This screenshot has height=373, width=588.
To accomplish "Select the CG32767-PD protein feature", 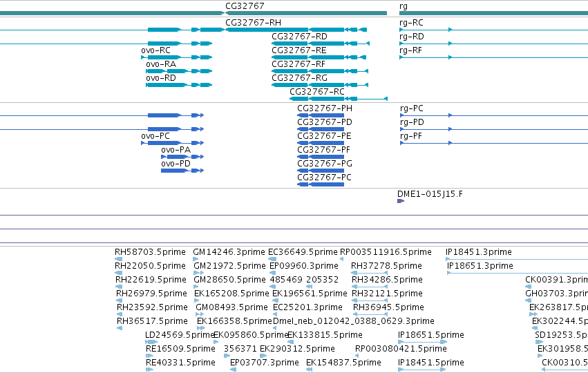I will point(321,129).
